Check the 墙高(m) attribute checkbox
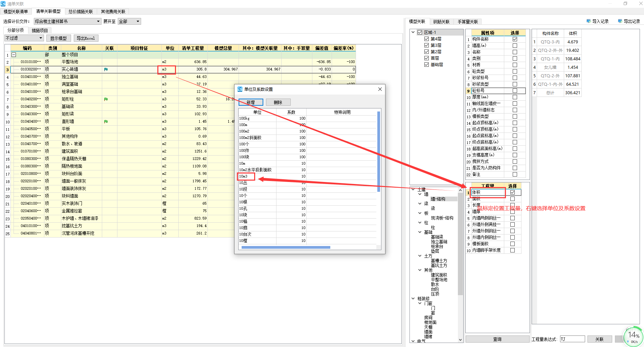Image resolution: width=644 pixels, height=347 pixels. click(515, 46)
